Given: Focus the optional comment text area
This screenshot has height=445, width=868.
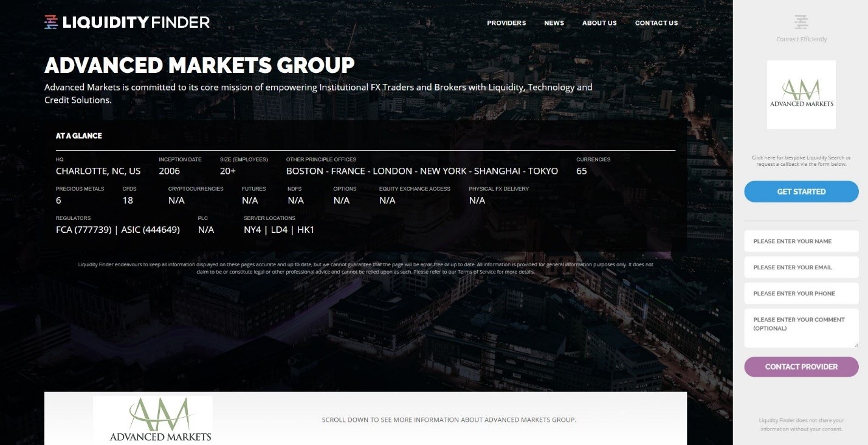Looking at the screenshot, I should pos(801,328).
